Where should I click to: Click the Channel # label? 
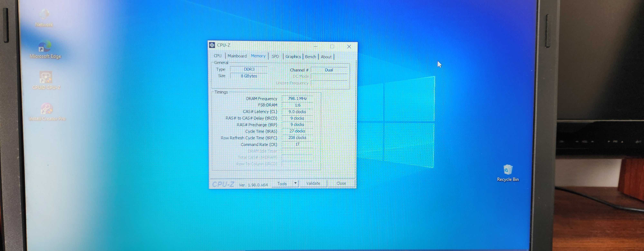[x=299, y=70]
